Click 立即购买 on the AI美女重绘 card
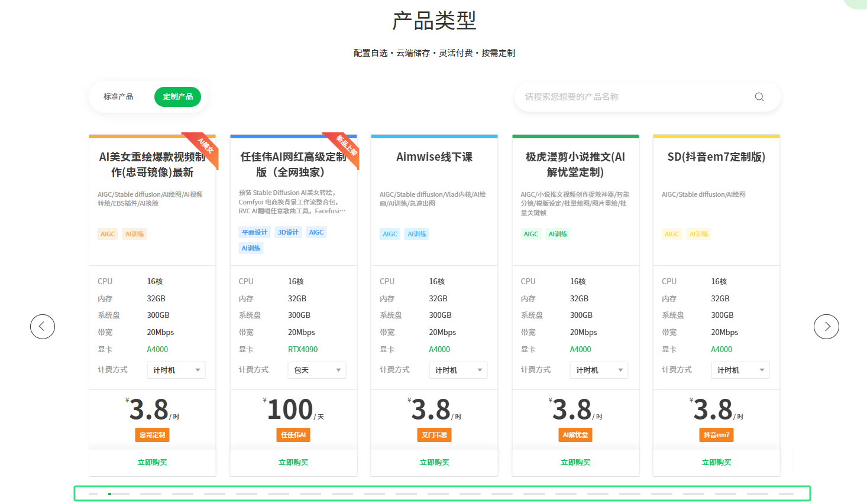The height and width of the screenshot is (504, 867). (153, 463)
